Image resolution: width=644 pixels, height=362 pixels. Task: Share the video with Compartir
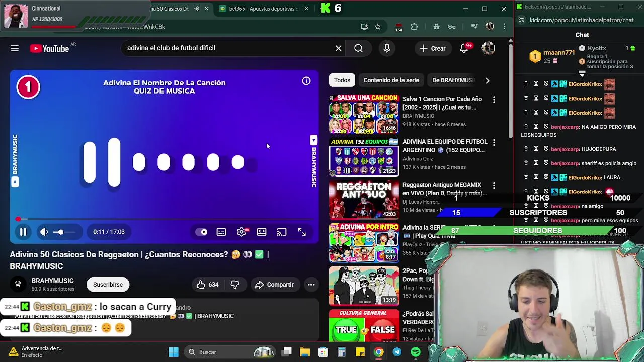point(274,285)
